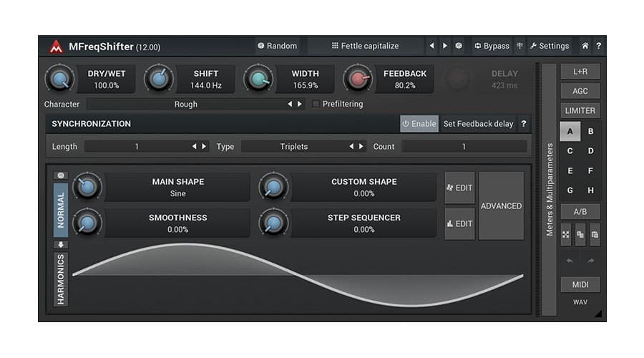The image size is (644, 358).
Task: Switch to the NORMAL tab
Action: (61, 210)
